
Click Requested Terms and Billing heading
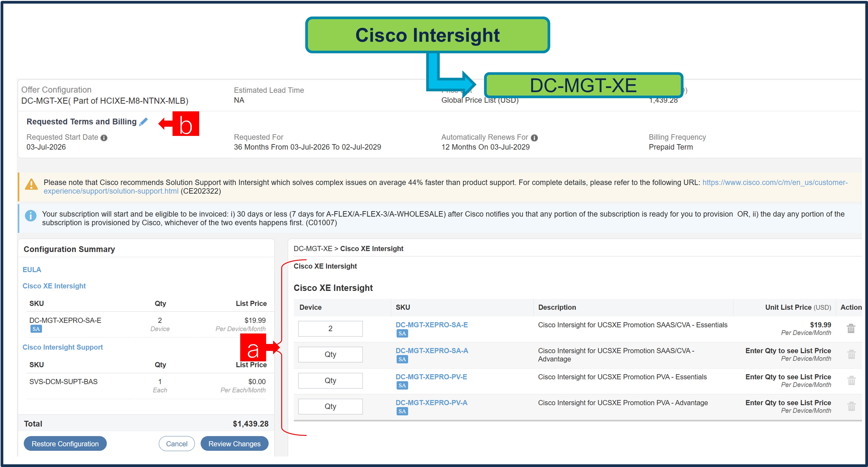tap(81, 122)
